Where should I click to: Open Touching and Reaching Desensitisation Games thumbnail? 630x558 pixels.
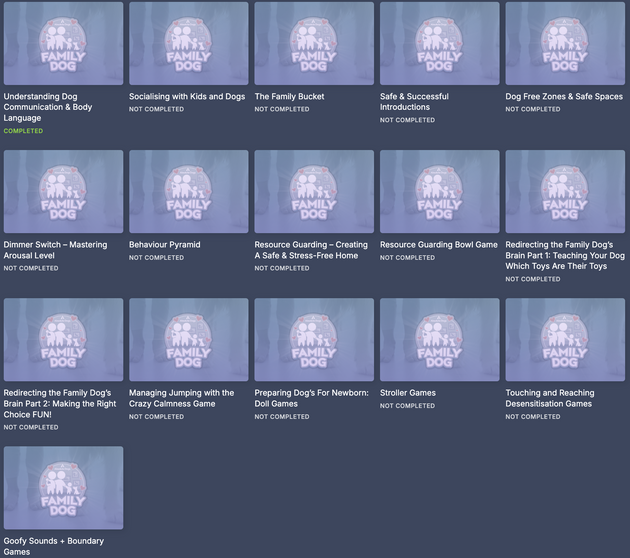565,339
